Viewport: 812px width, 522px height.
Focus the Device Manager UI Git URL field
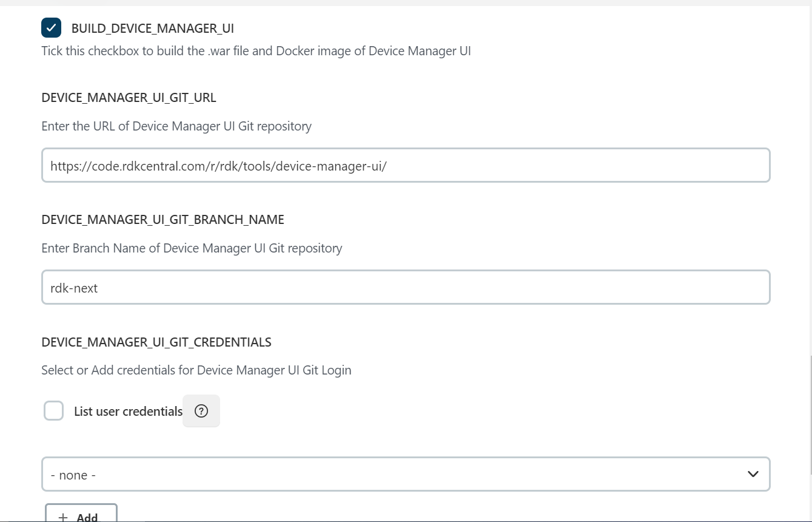click(x=405, y=165)
